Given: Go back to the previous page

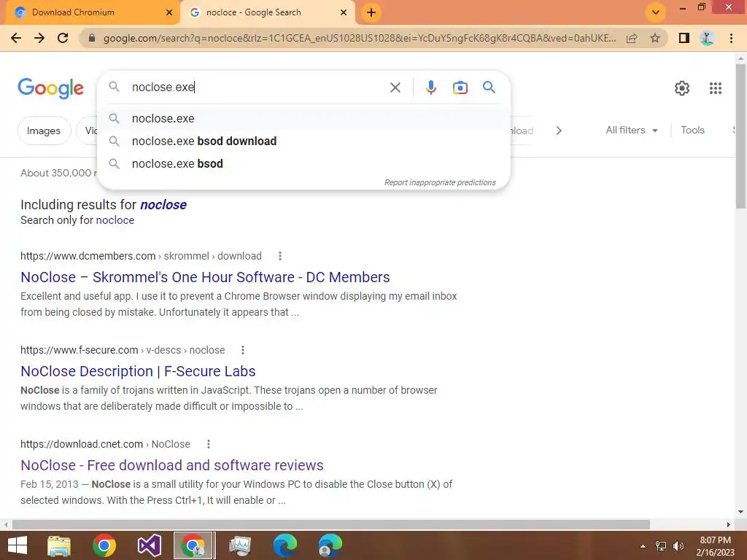Looking at the screenshot, I should 16,38.
